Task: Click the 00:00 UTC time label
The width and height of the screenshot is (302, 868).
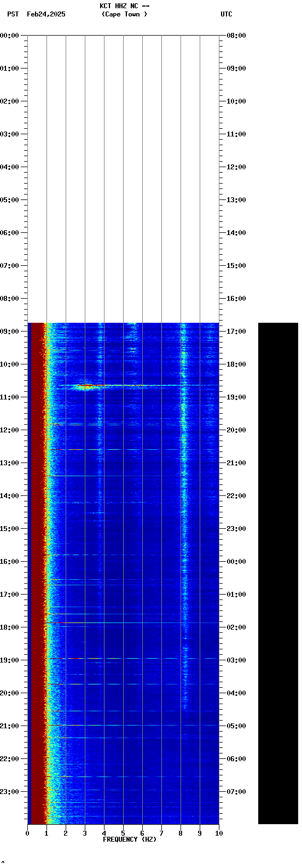Action: pyautogui.click(x=236, y=562)
